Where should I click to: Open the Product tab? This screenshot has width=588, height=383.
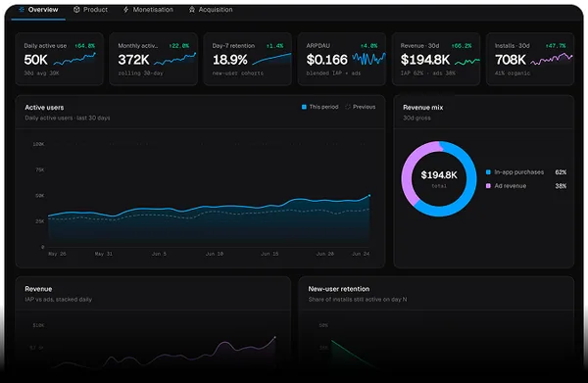[90, 10]
